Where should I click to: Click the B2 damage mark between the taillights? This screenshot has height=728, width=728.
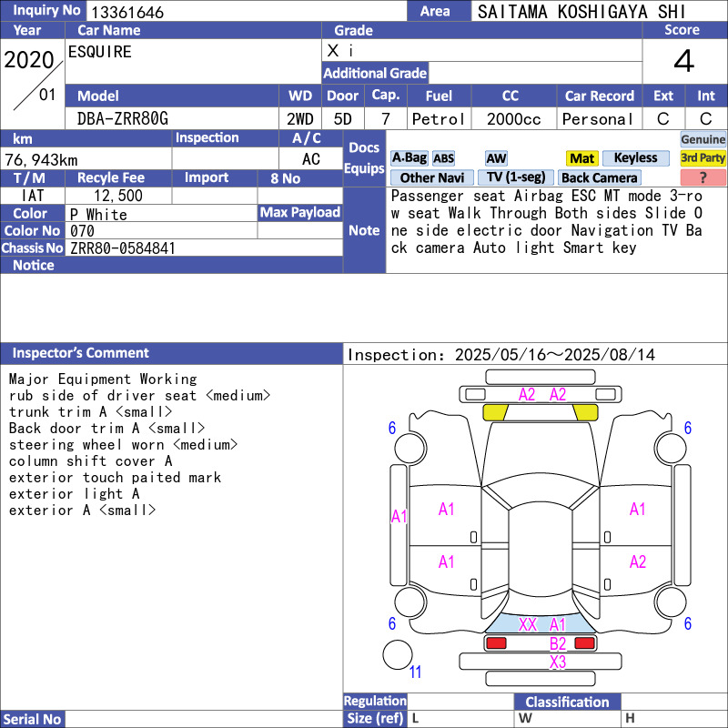point(558,643)
